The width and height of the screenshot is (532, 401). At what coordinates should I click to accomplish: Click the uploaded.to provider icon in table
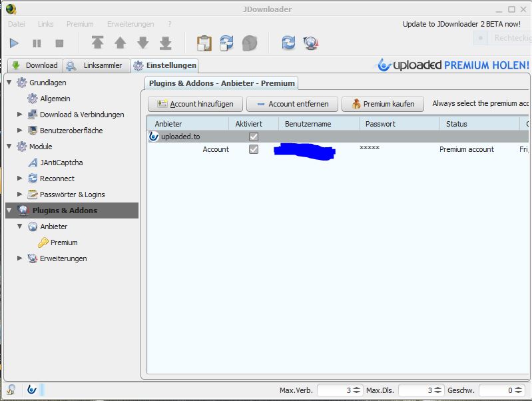click(154, 137)
